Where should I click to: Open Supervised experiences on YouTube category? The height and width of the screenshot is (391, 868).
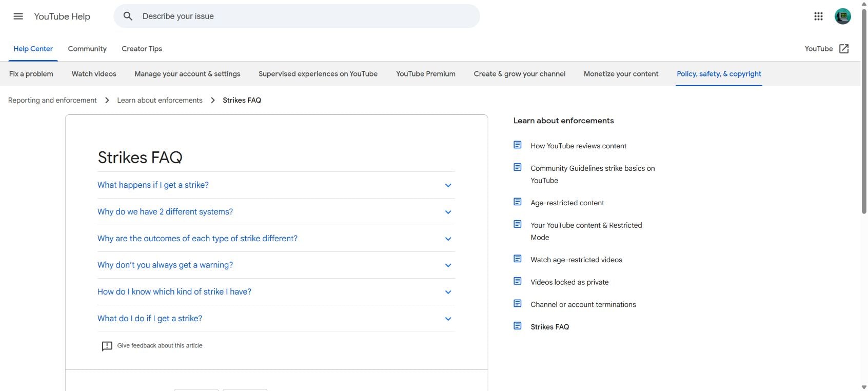318,74
